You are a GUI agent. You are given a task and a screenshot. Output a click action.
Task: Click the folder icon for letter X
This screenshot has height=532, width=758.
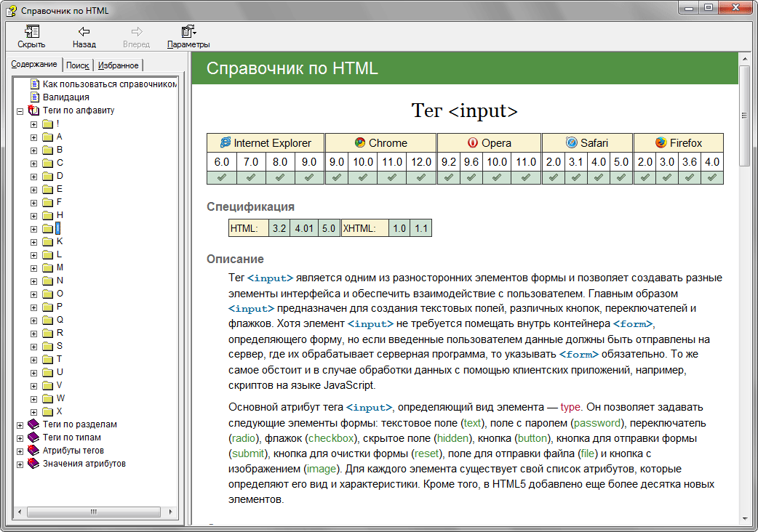click(47, 411)
